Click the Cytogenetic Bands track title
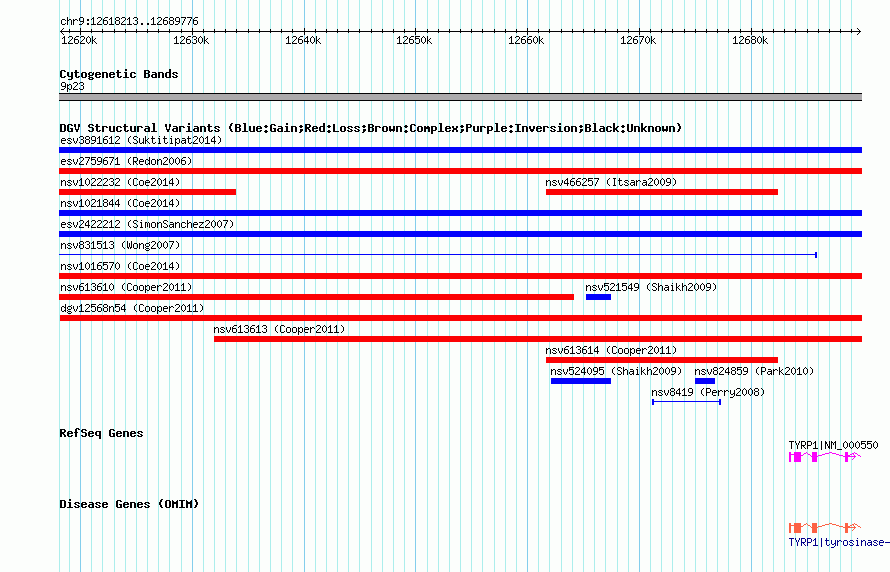This screenshot has width=890, height=572. click(x=119, y=74)
